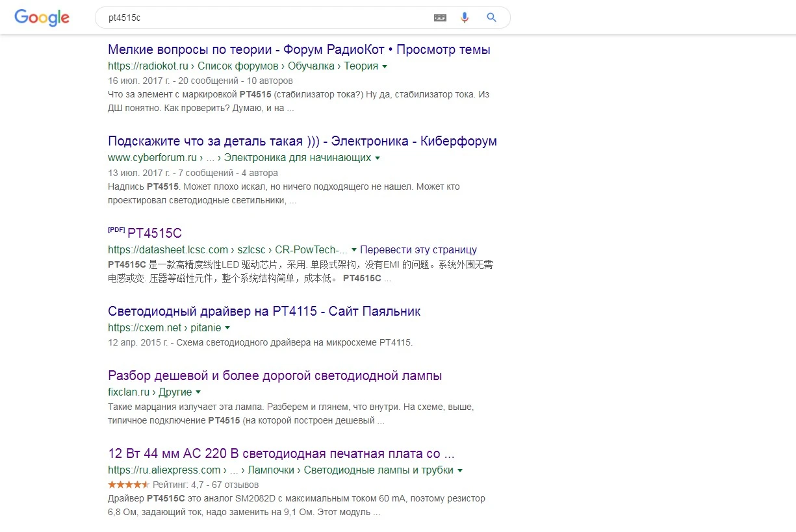Click the www.cyberforum.ru breadcrumb URL text

(x=239, y=158)
